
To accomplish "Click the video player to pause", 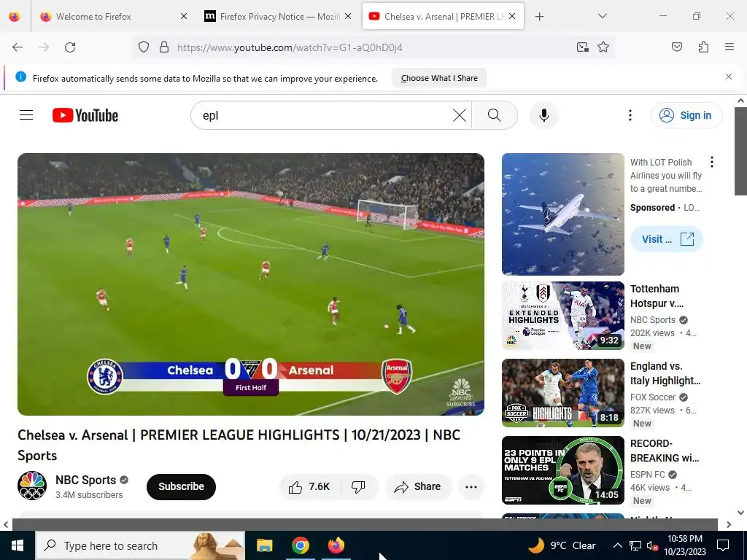I will [x=251, y=284].
